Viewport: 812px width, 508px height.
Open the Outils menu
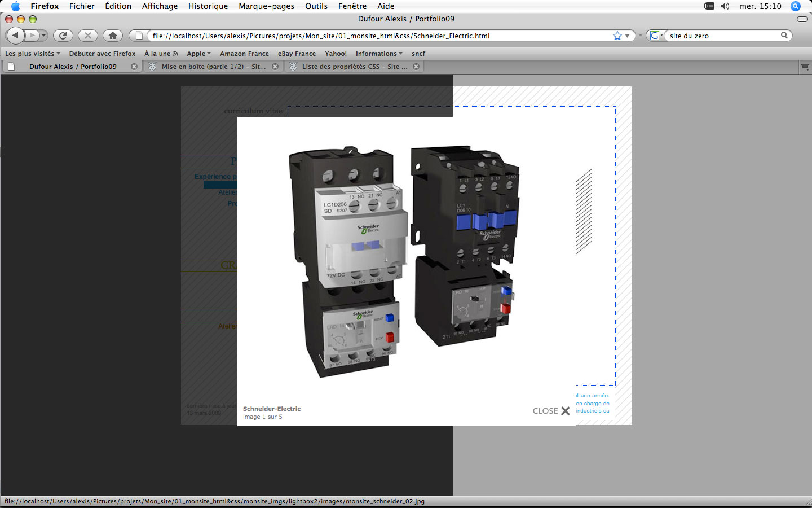[316, 6]
